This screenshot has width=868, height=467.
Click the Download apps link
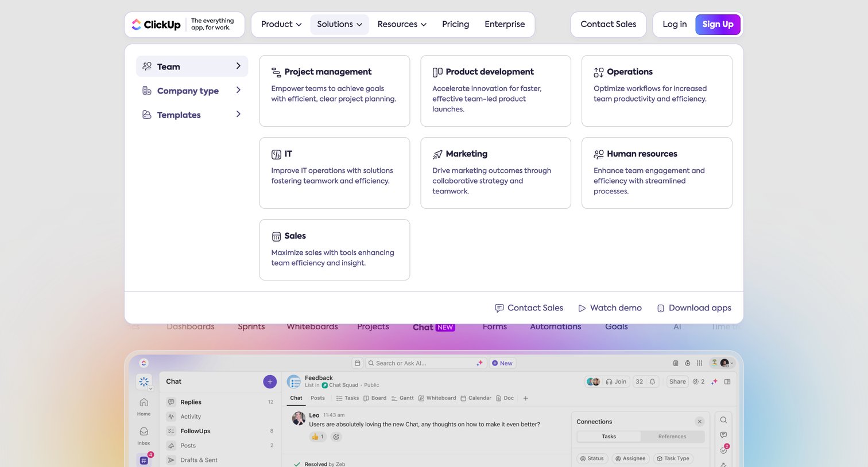[x=694, y=308]
